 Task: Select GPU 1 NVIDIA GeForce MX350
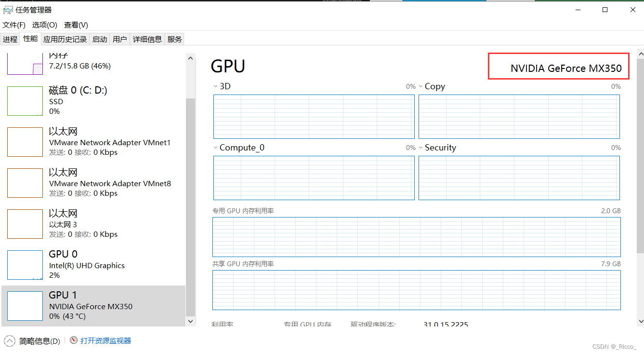(x=93, y=306)
